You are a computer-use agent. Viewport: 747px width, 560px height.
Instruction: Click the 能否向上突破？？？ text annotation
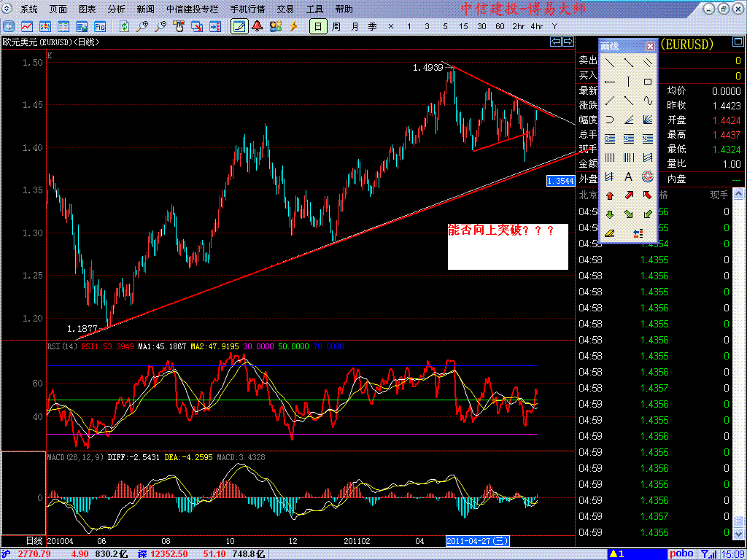pyautogui.click(x=501, y=231)
